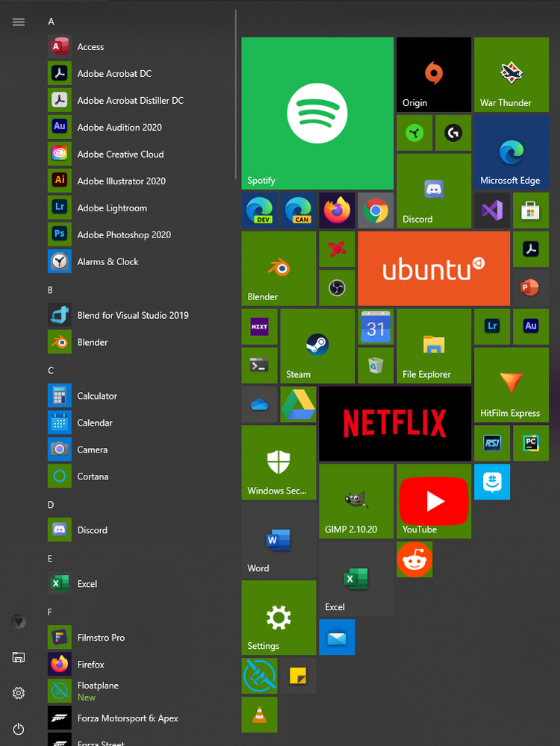This screenshot has height=746, width=560.
Task: Launch the OBS Studio tile
Action: (337, 287)
